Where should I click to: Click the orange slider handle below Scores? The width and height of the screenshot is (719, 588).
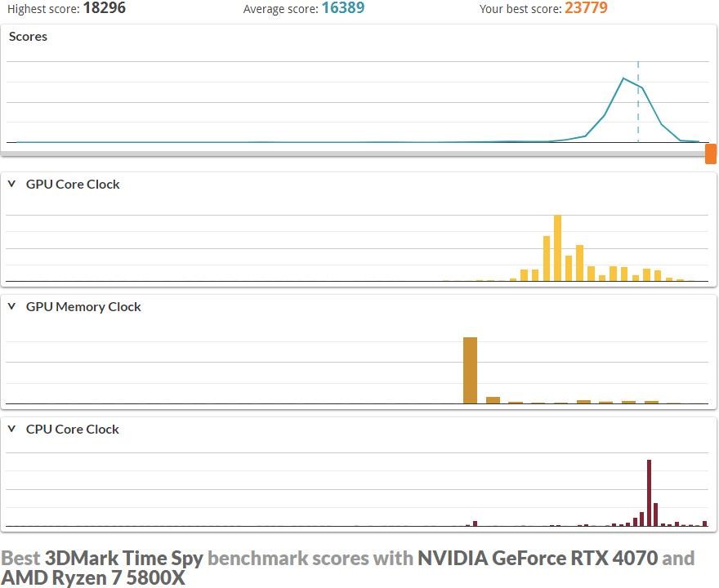point(711,154)
